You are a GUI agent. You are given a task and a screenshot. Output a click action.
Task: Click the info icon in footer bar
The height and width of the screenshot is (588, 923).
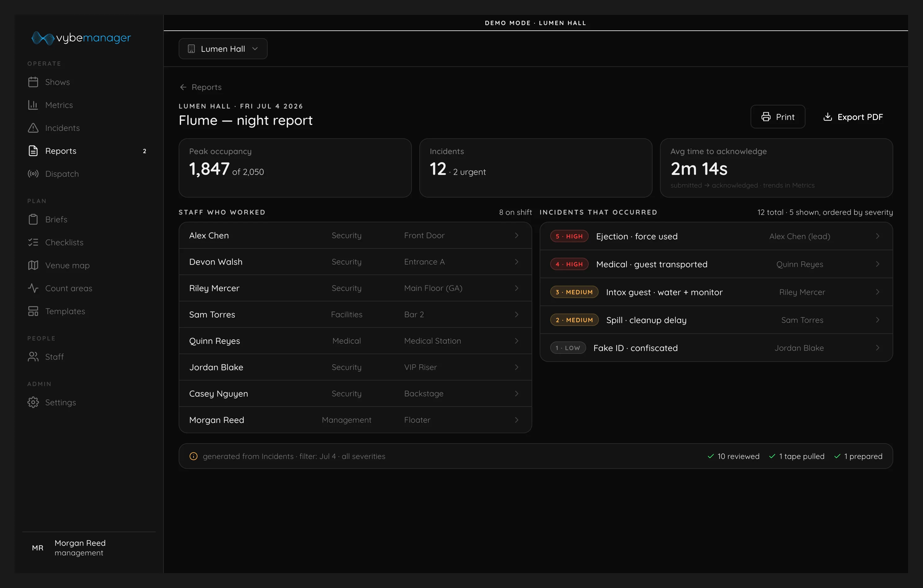pos(194,456)
